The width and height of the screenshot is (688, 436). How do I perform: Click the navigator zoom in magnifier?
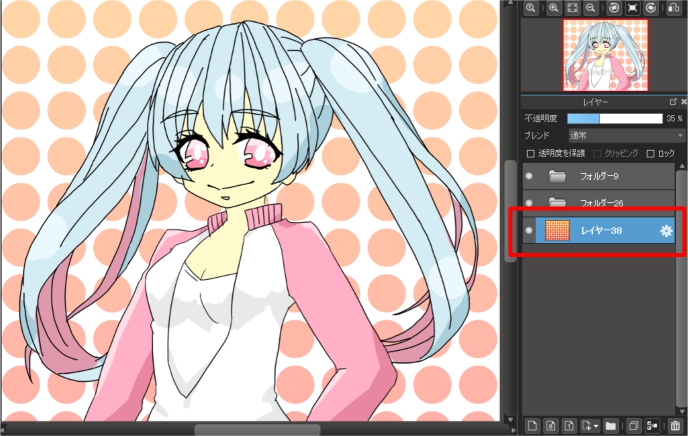[554, 7]
